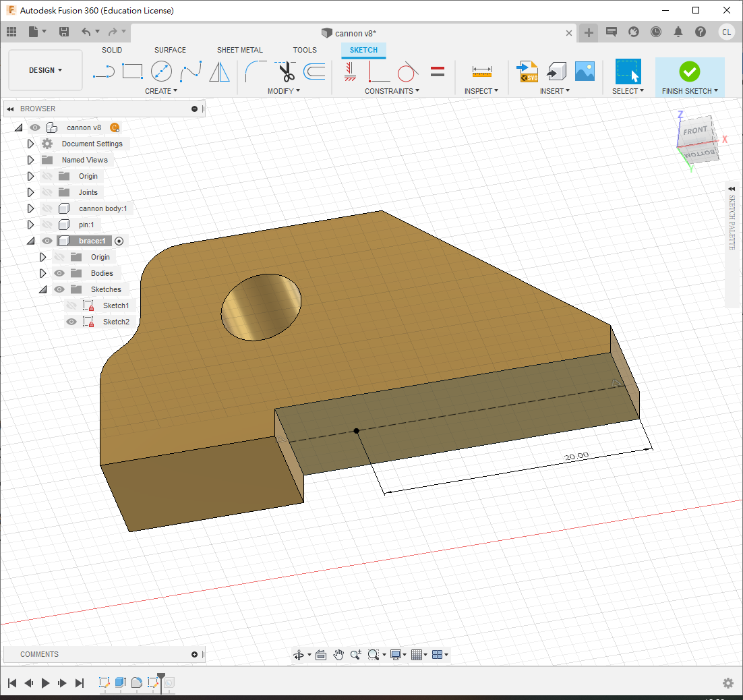This screenshot has width=743, height=700.
Task: Click the FRONT face of ViewCube
Action: (x=695, y=131)
